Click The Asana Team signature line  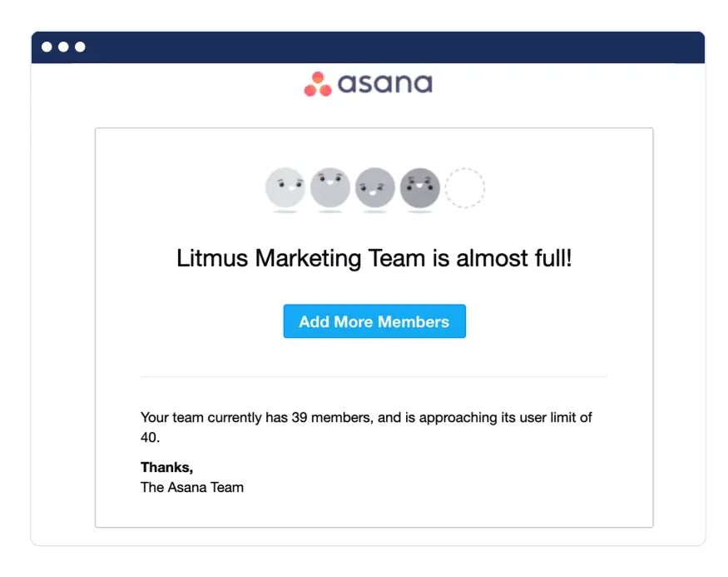[x=192, y=487]
